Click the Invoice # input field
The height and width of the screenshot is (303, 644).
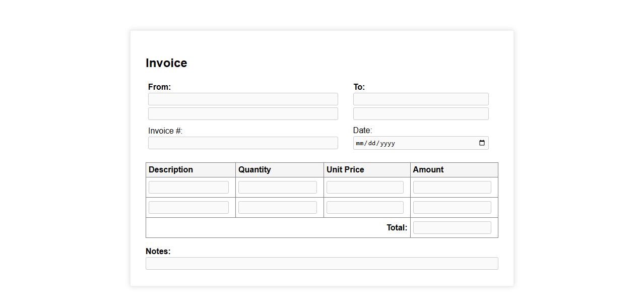(243, 143)
